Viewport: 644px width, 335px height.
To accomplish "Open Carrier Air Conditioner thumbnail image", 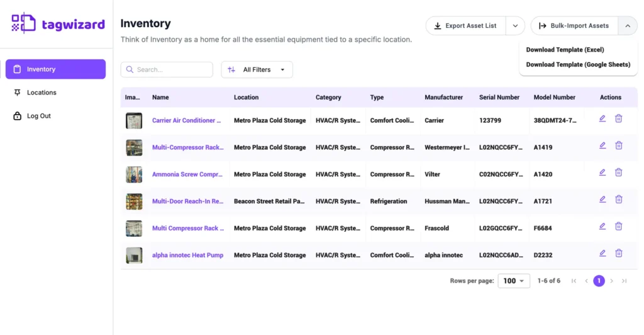I will [134, 121].
